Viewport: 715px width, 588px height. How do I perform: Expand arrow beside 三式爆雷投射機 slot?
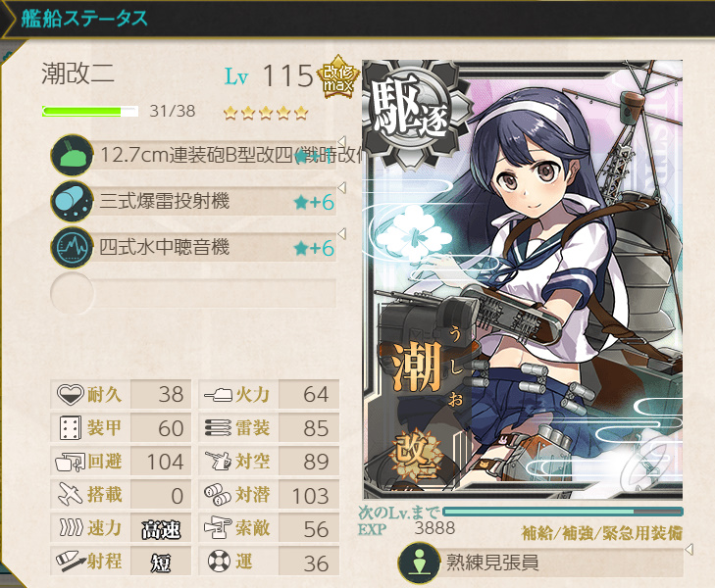342,187
